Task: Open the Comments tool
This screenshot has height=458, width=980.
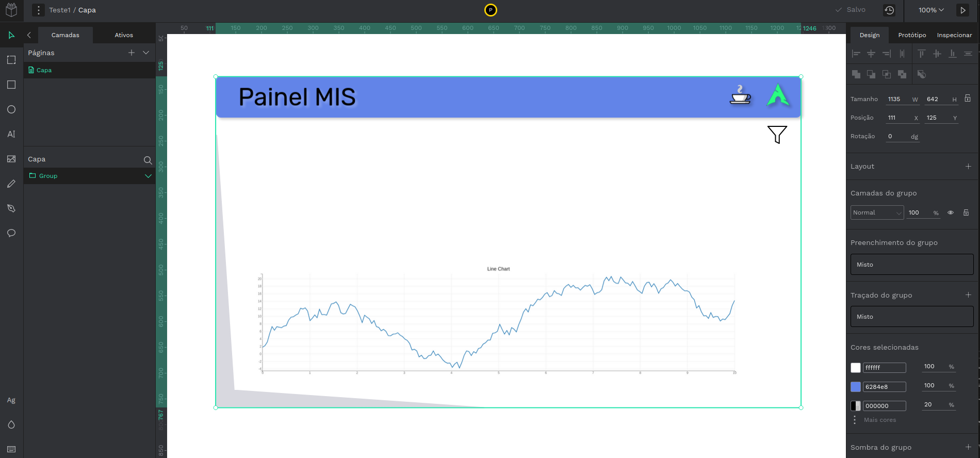Action: coord(11,233)
